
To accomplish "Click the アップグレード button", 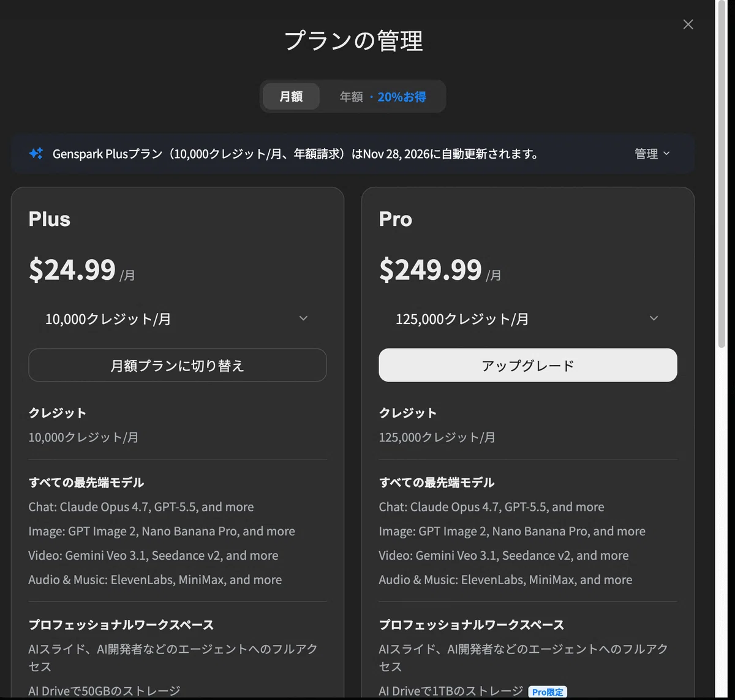I will click(528, 365).
